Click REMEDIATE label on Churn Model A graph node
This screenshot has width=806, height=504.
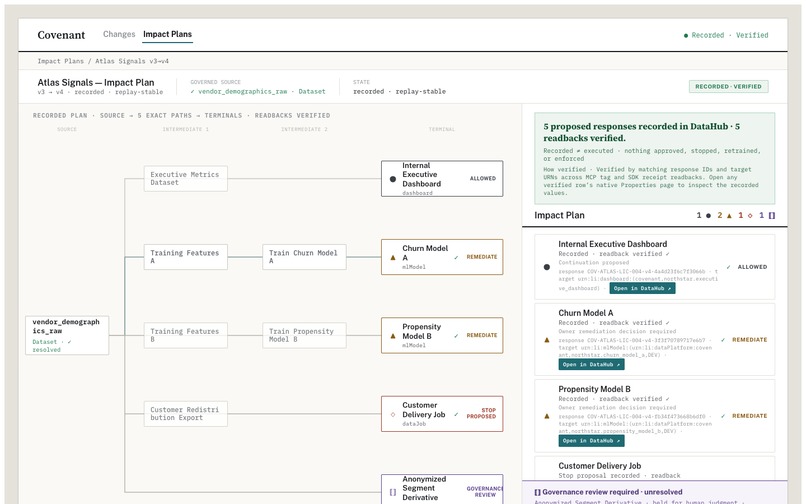click(482, 257)
